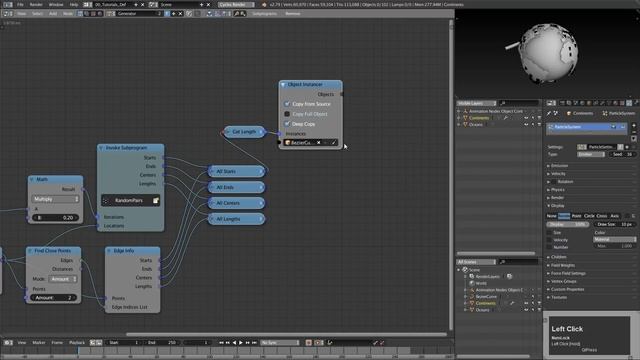Open the Color Material dropdown in Display

[x=614, y=239]
